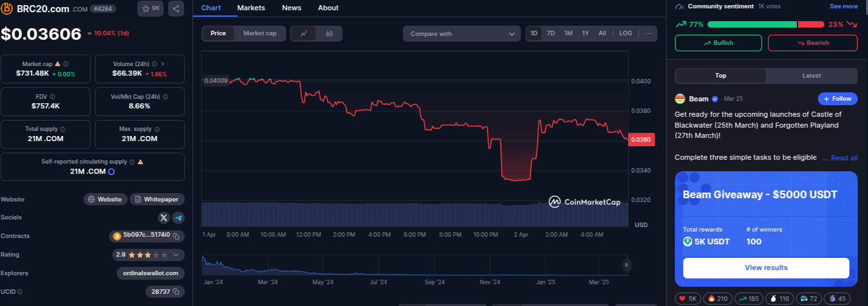Copy the contract address 5b097c...5174i0
The image size is (868, 306).
click(176, 236)
